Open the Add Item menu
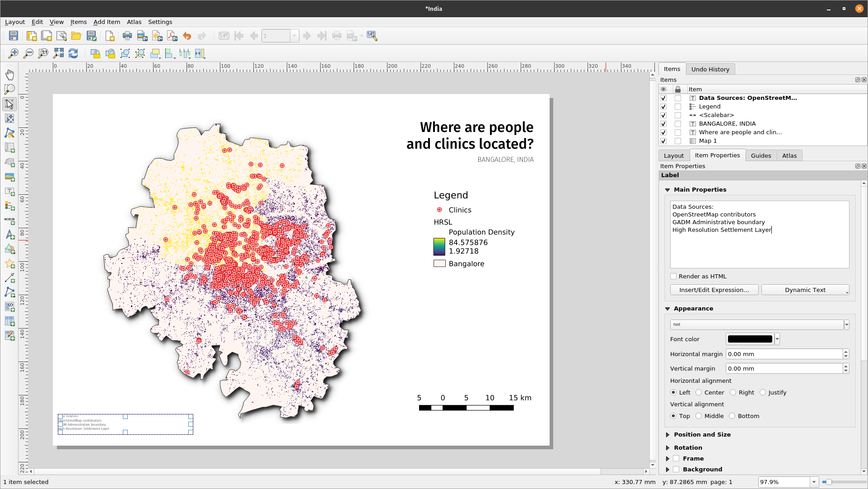The image size is (868, 489). pyautogui.click(x=107, y=22)
